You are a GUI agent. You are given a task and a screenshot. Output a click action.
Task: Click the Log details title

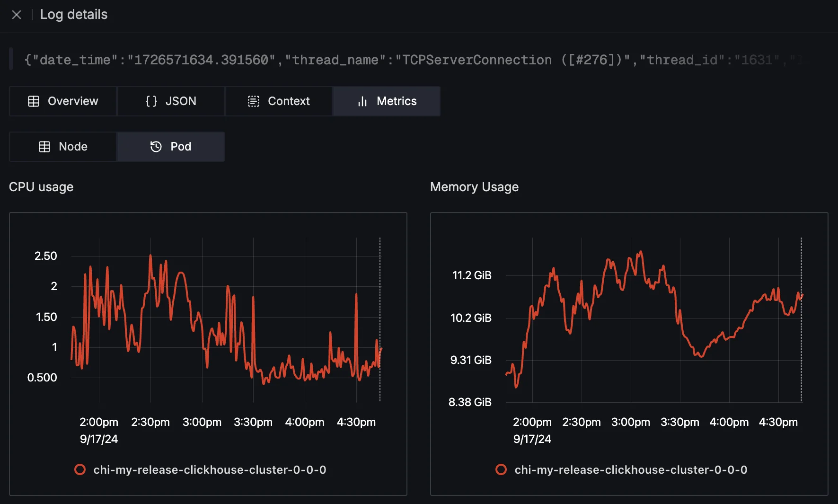click(74, 15)
